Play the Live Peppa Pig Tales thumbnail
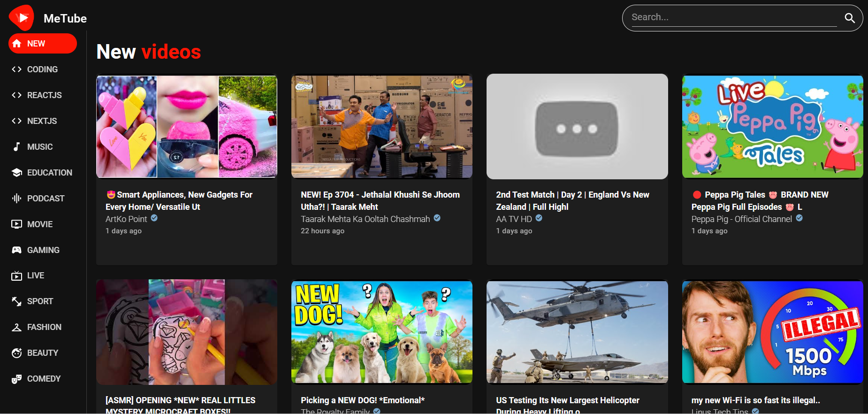This screenshot has height=414, width=868. (x=772, y=127)
